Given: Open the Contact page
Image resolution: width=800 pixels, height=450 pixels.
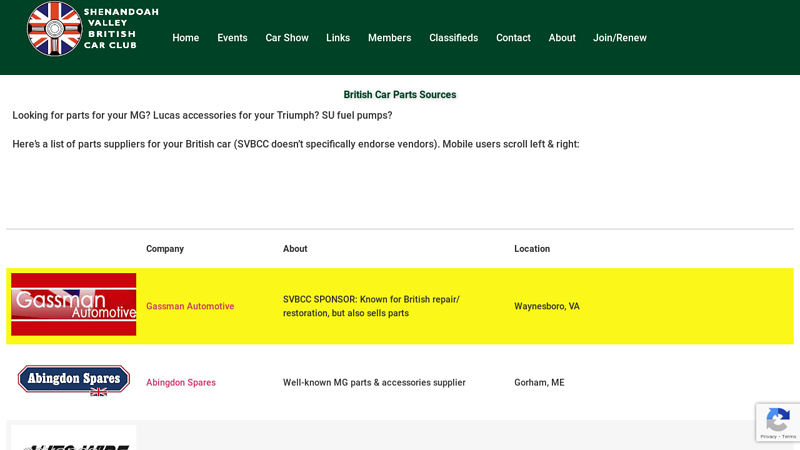Looking at the screenshot, I should [513, 38].
